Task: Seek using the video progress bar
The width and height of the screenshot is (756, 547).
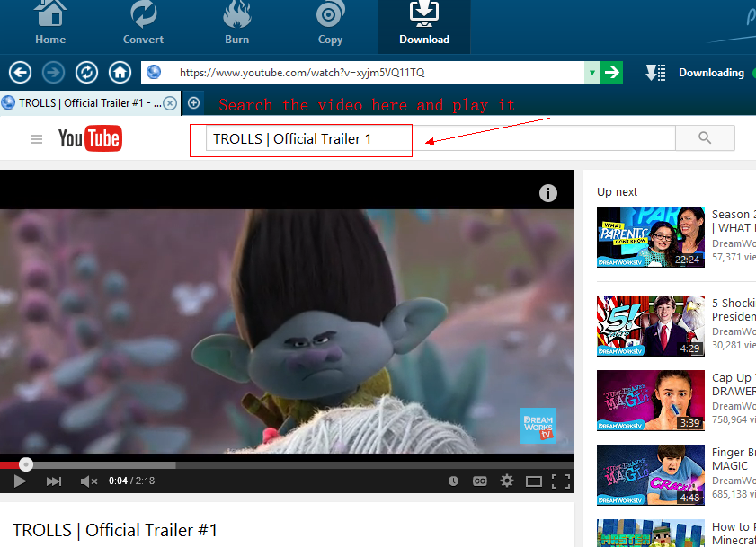Action: pos(287,465)
